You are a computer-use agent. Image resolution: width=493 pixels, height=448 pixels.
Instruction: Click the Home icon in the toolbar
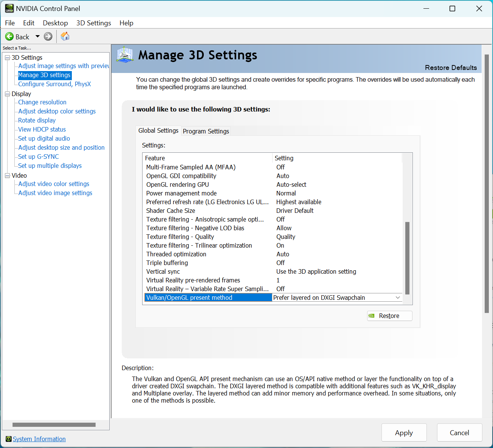coord(65,36)
